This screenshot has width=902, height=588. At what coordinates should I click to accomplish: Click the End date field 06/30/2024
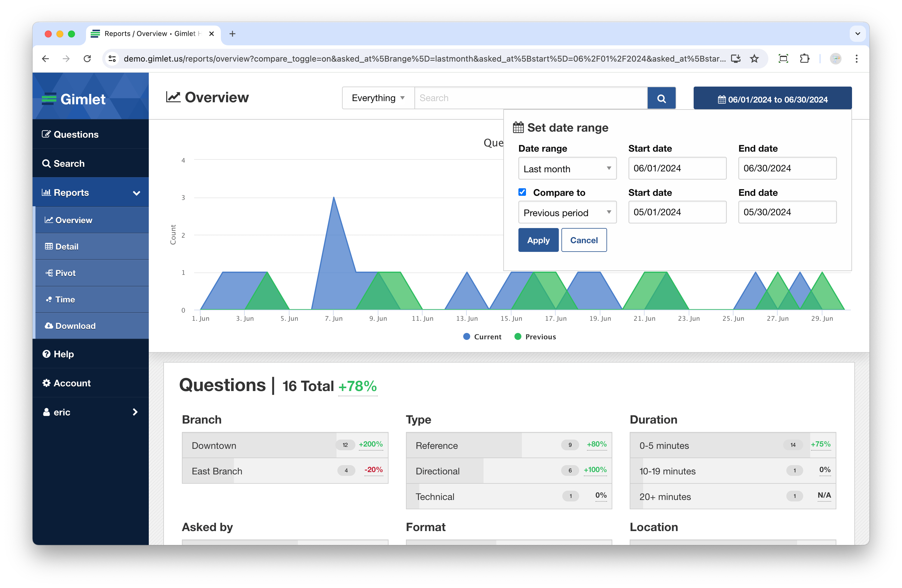pyautogui.click(x=787, y=168)
